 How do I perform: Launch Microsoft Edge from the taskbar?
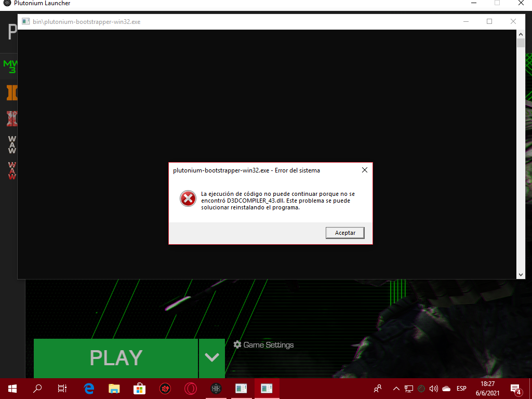[89, 389]
